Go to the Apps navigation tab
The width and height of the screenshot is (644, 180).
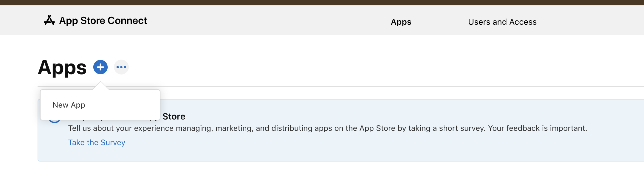(401, 22)
